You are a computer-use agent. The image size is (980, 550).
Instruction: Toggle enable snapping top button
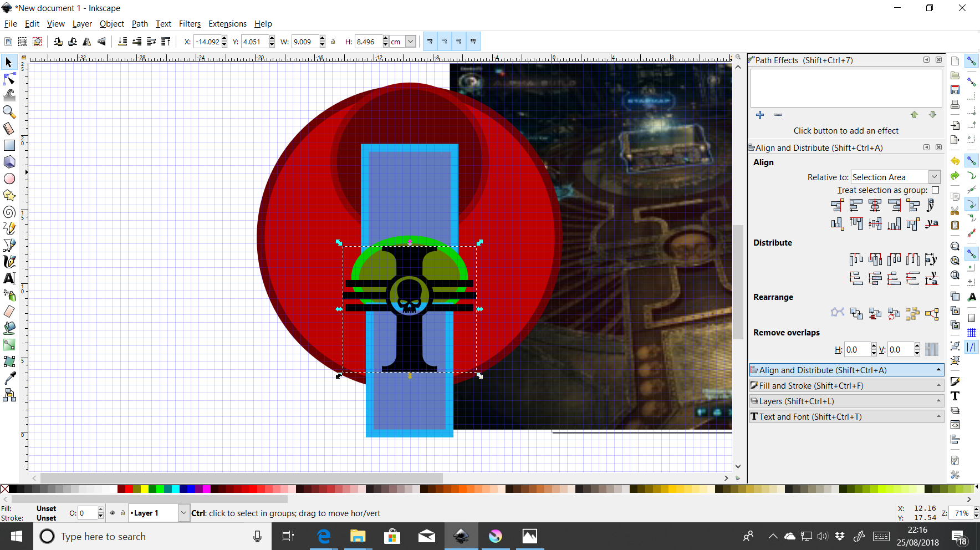tap(971, 61)
